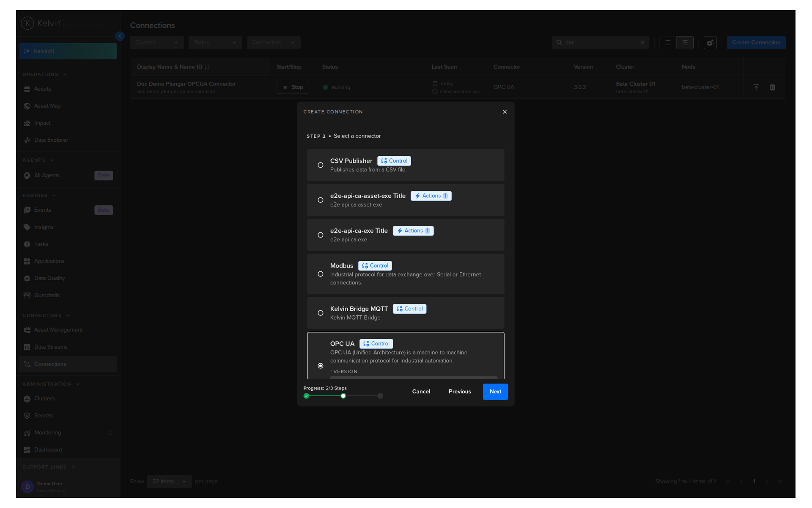Click the current second progress step marker
This screenshot has height=508, width=812.
coord(343,396)
